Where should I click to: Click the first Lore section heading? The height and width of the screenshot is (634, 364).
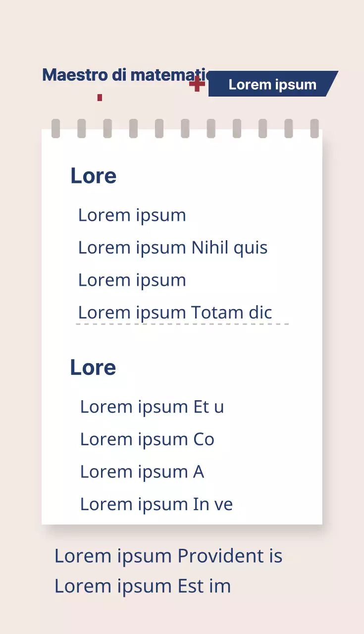point(94,176)
